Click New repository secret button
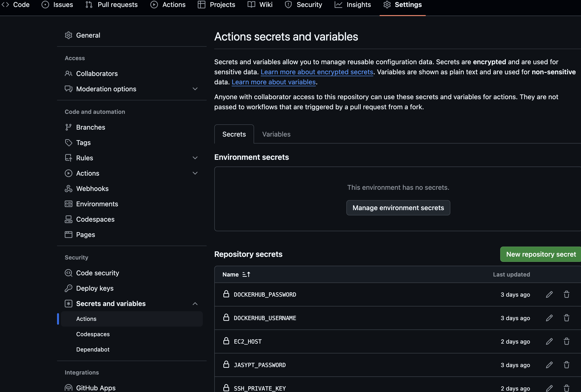Image resolution: width=581 pixels, height=392 pixels. [x=541, y=254]
